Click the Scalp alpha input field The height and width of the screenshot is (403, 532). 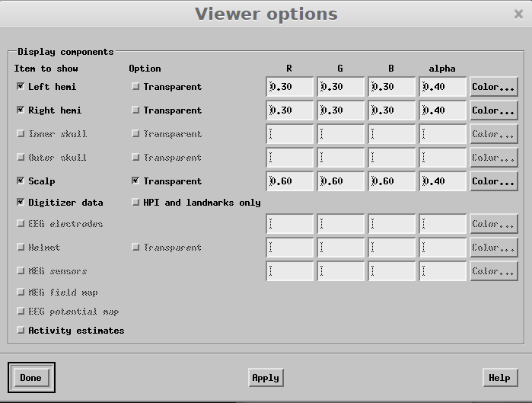tap(442, 181)
